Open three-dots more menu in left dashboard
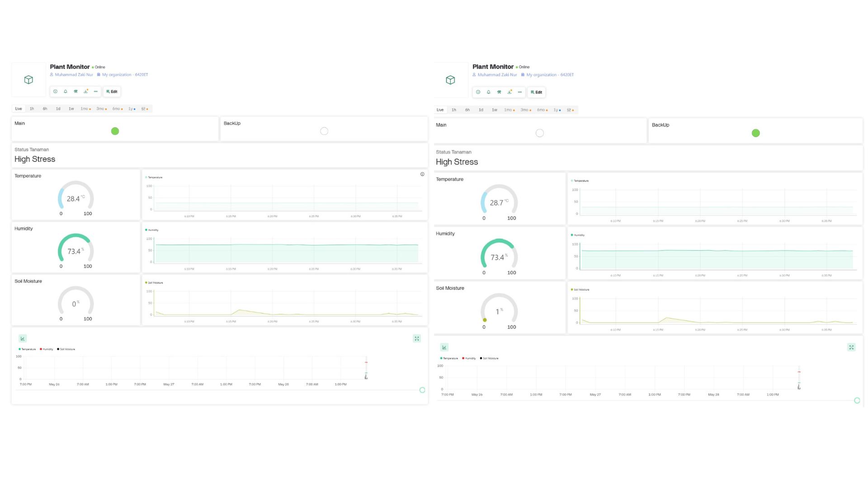The height and width of the screenshot is (488, 868). pyautogui.click(x=95, y=91)
